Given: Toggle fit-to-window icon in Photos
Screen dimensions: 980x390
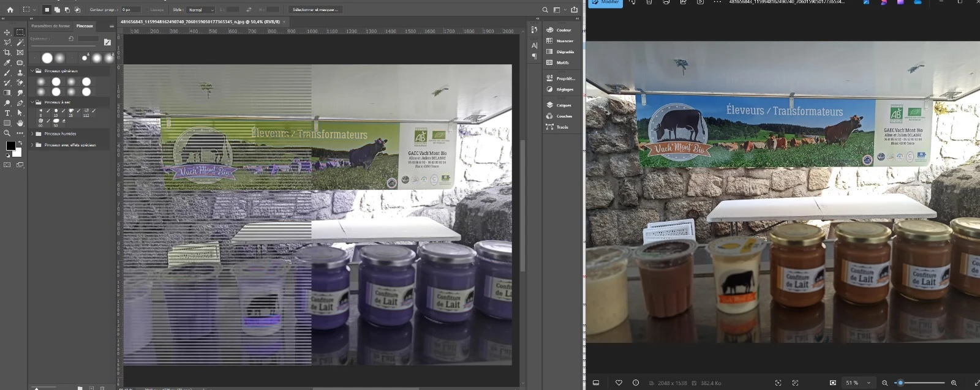Looking at the screenshot, I should [832, 383].
